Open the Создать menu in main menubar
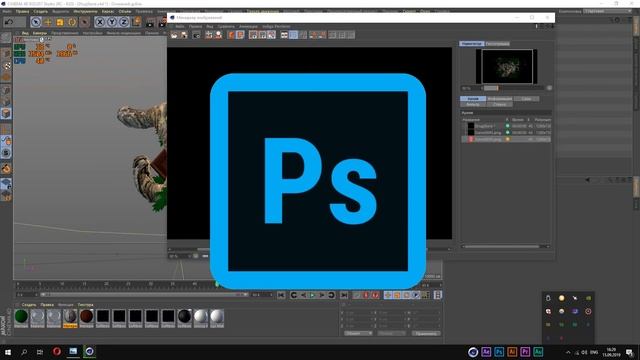The height and width of the screenshot is (360, 640). click(x=41, y=11)
